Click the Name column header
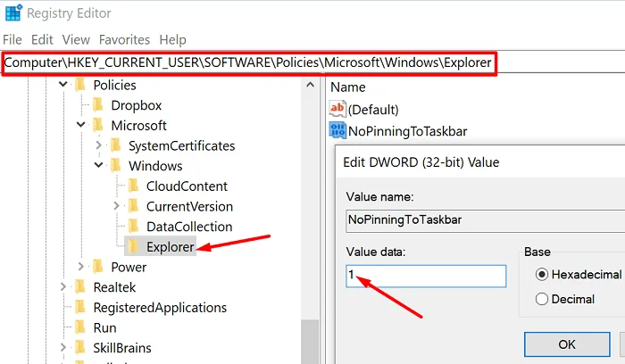 click(x=348, y=87)
